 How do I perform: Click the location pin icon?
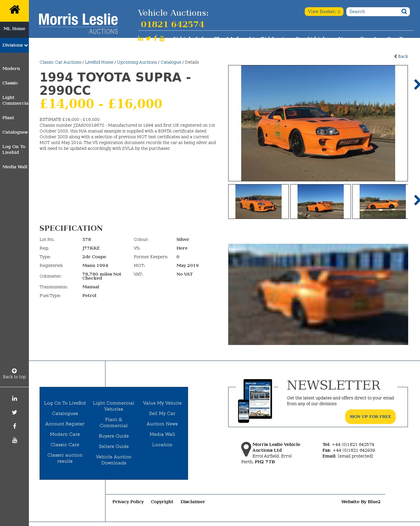(246, 449)
